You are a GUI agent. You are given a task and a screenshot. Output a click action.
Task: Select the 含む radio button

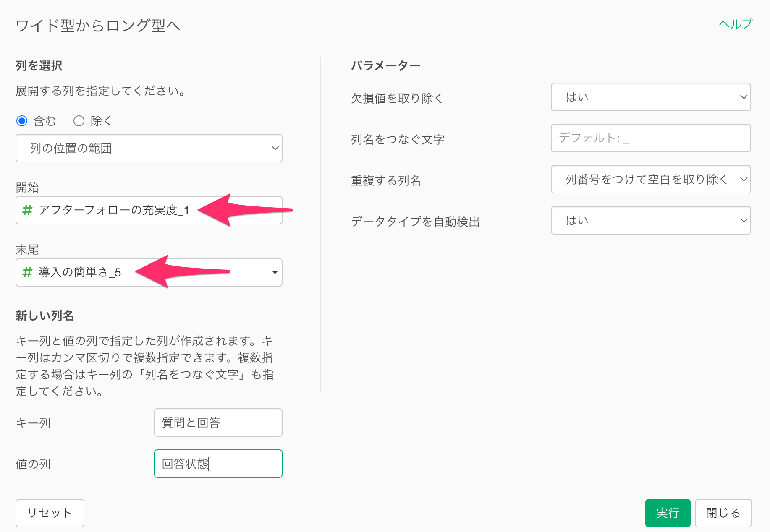coord(22,121)
